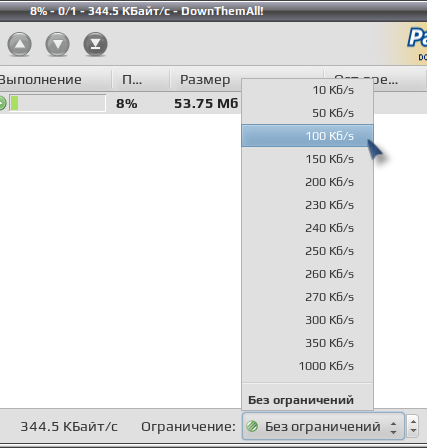Click the download progress bar in the row
Image resolution: width=427 pixels, height=448 pixels.
coord(57,103)
